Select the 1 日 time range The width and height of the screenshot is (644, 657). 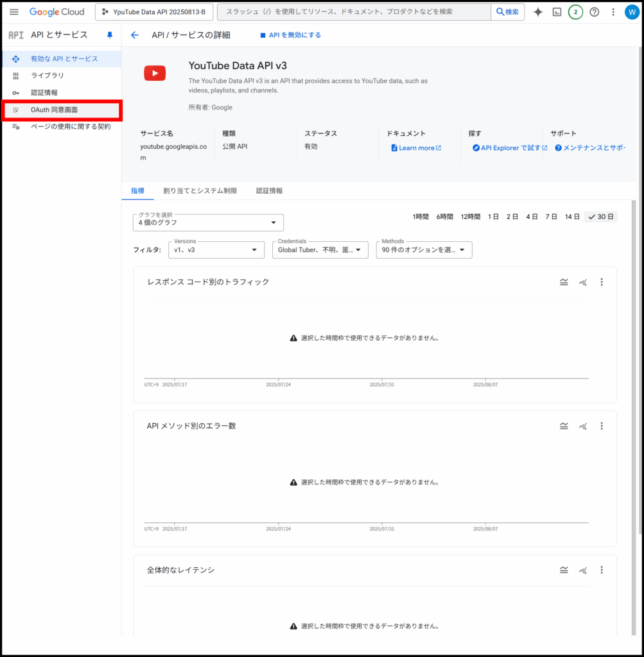point(493,217)
